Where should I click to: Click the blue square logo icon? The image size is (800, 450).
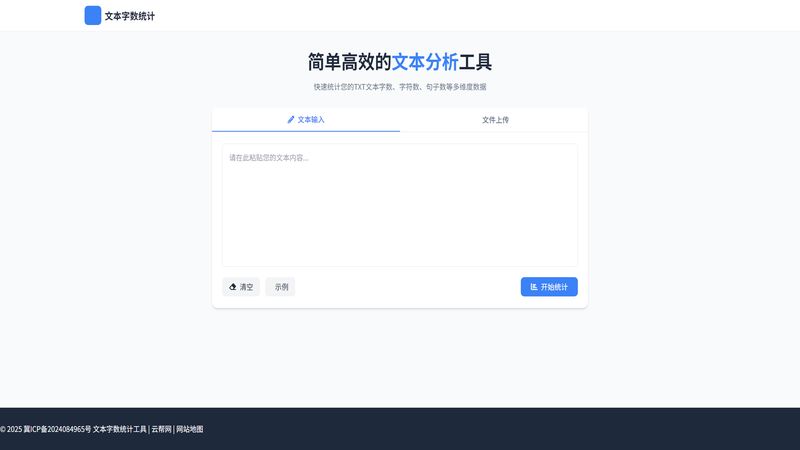[x=93, y=15]
